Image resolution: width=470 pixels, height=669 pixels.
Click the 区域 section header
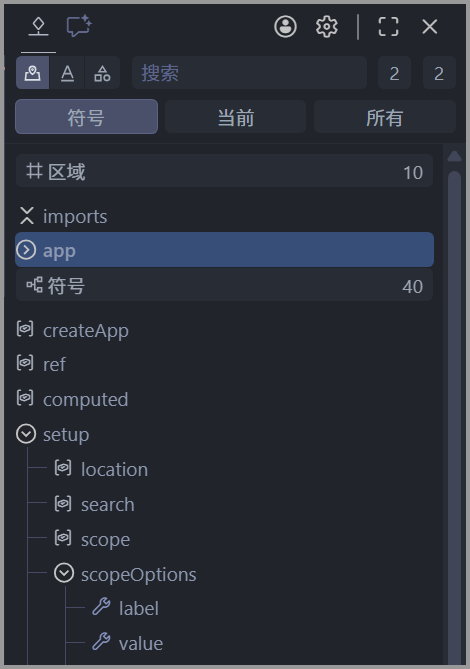pos(224,171)
